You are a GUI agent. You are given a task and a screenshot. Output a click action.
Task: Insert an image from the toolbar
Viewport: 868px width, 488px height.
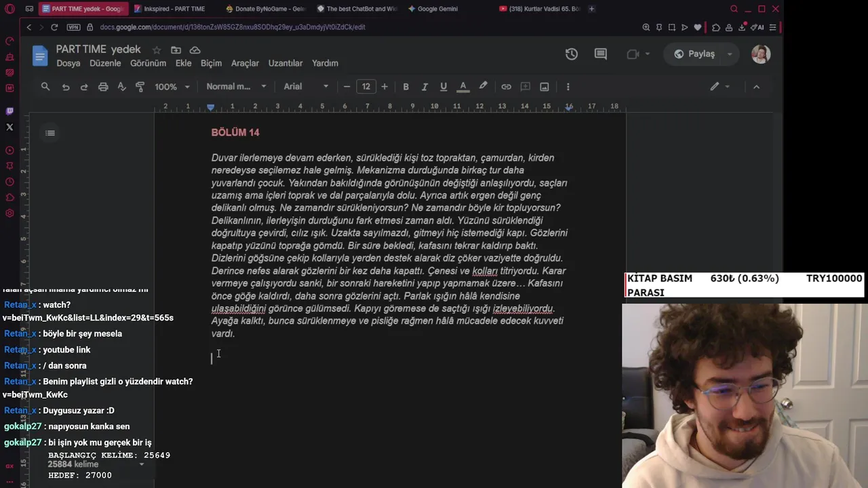pos(545,87)
